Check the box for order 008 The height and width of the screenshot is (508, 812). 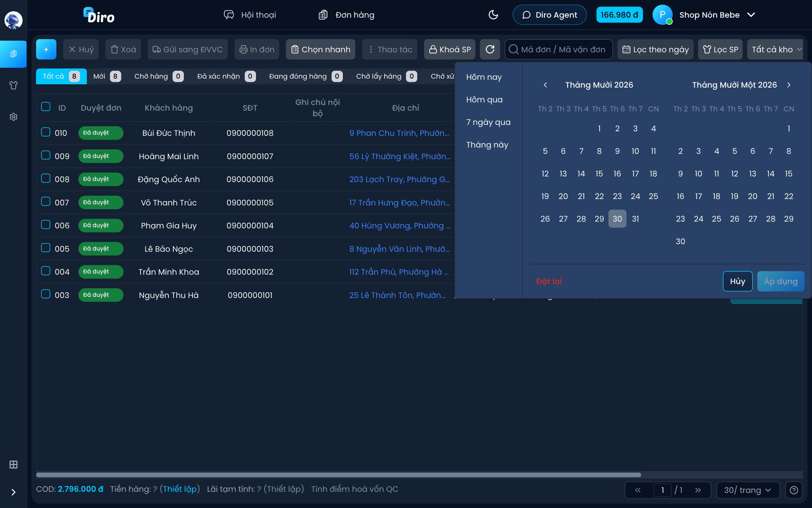pos(45,178)
